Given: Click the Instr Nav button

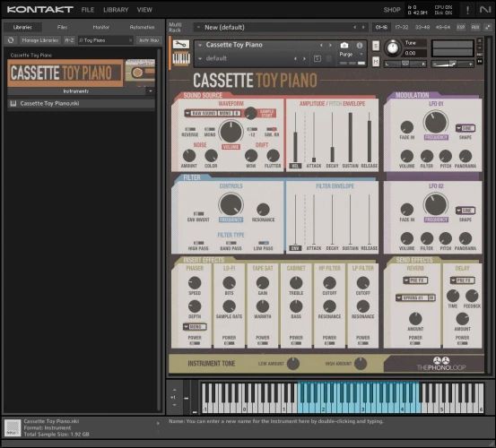Looking at the screenshot, I should [149, 40].
